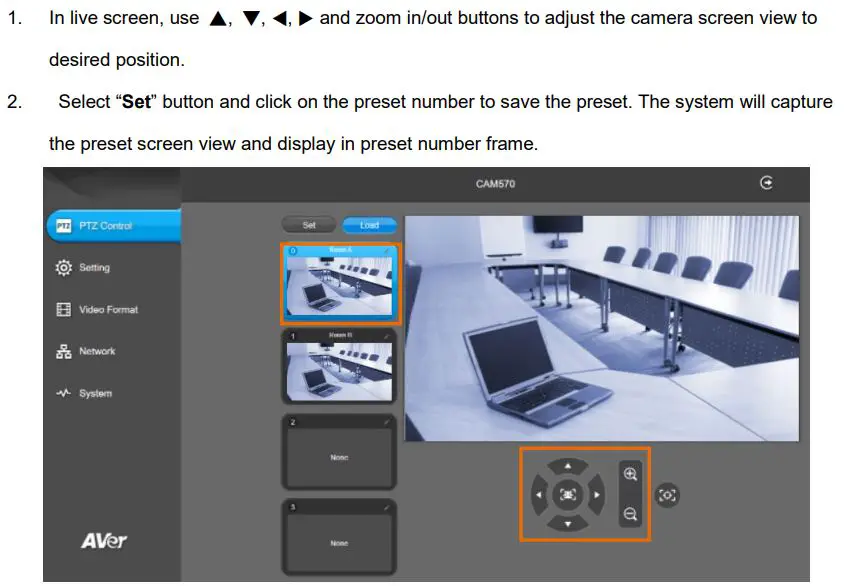The width and height of the screenshot is (846, 586).
Task: Click the center home position button
Action: click(568, 494)
